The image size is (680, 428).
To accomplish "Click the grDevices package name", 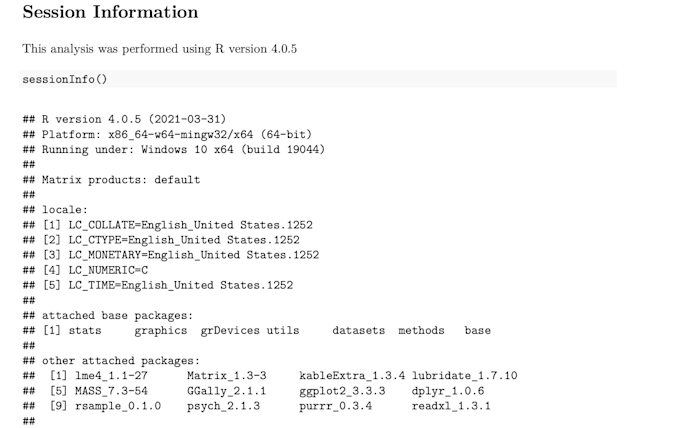I will pos(229,330).
